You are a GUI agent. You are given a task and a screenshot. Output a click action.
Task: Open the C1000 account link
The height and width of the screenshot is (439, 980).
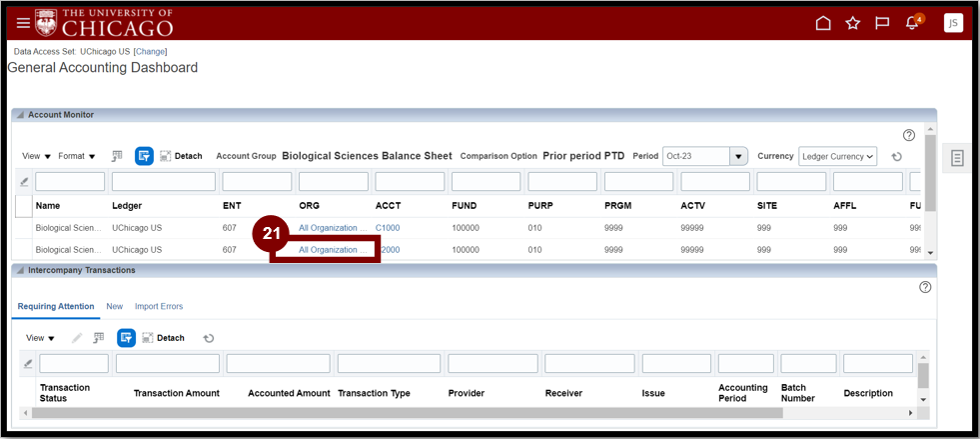point(388,228)
